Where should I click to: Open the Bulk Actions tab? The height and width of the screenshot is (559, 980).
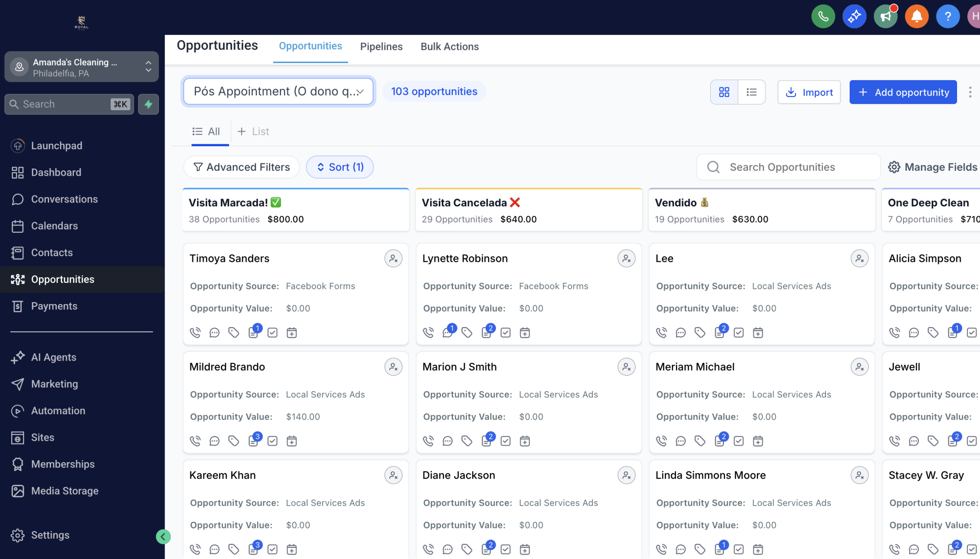pyautogui.click(x=449, y=46)
